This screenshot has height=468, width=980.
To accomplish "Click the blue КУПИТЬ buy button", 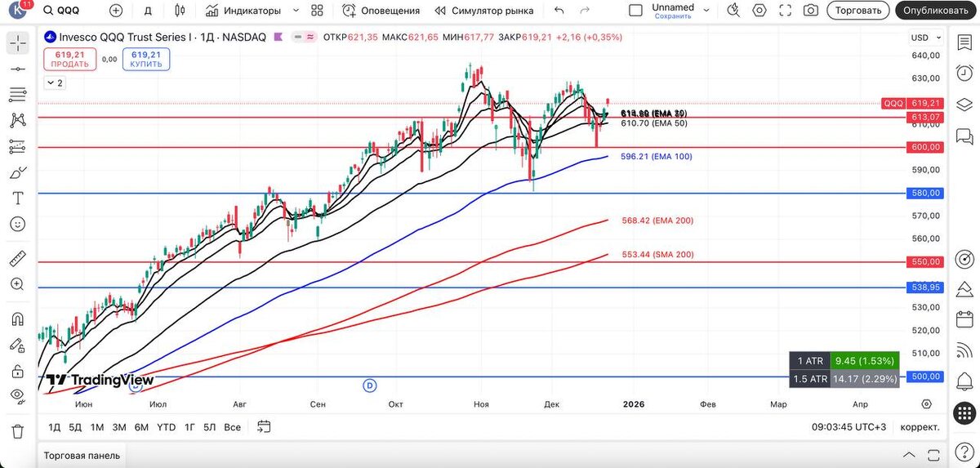I will pyautogui.click(x=146, y=59).
